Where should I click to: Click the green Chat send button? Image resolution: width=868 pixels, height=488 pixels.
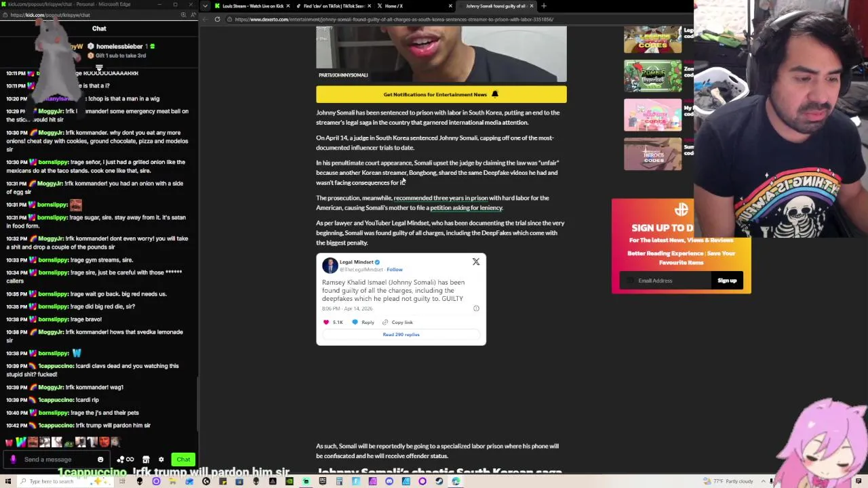point(183,460)
